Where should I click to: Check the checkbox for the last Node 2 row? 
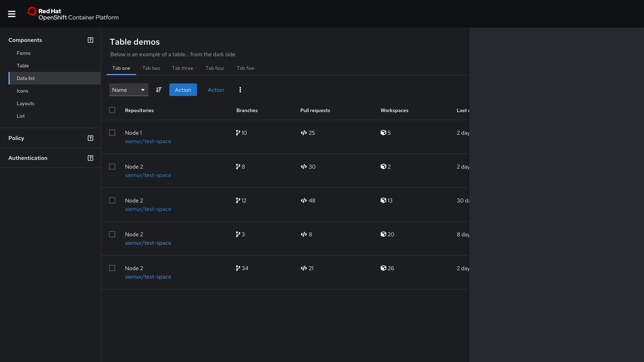click(112, 268)
